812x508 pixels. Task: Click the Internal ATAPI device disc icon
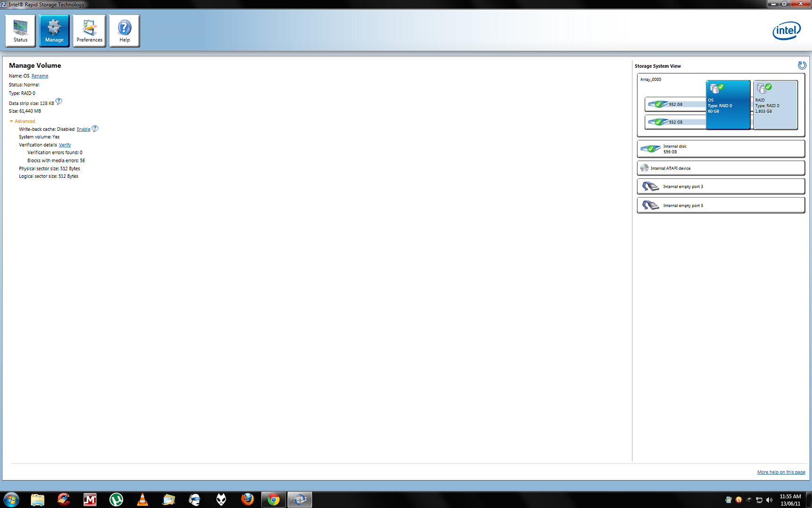click(644, 168)
